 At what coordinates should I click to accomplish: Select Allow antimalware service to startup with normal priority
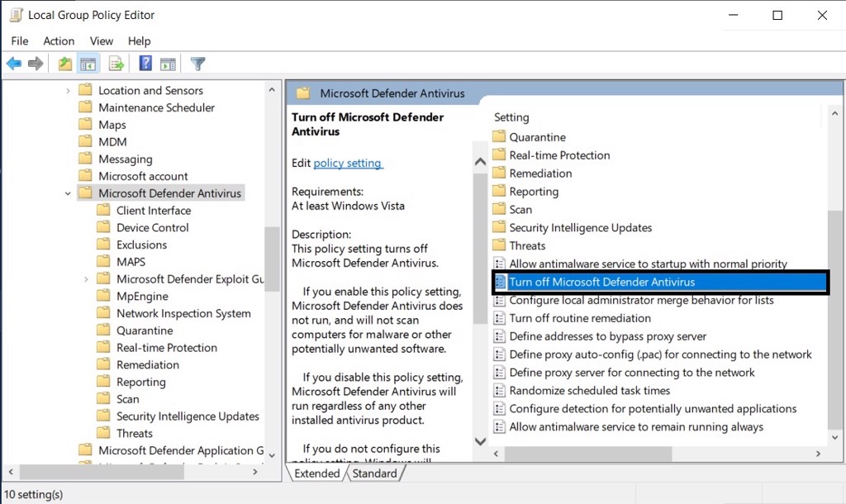point(648,264)
